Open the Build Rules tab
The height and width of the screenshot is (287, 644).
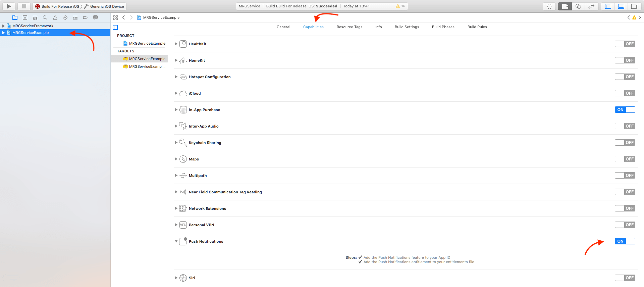(x=477, y=27)
